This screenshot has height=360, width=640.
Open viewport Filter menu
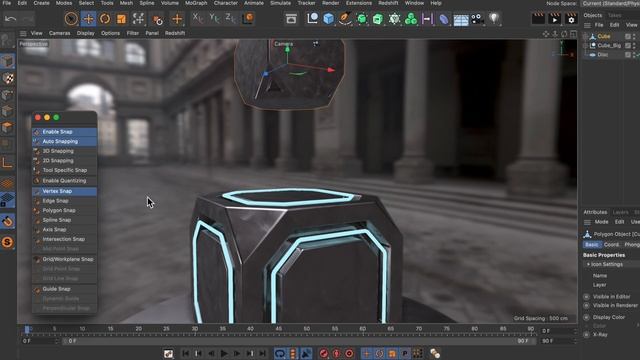click(133, 33)
